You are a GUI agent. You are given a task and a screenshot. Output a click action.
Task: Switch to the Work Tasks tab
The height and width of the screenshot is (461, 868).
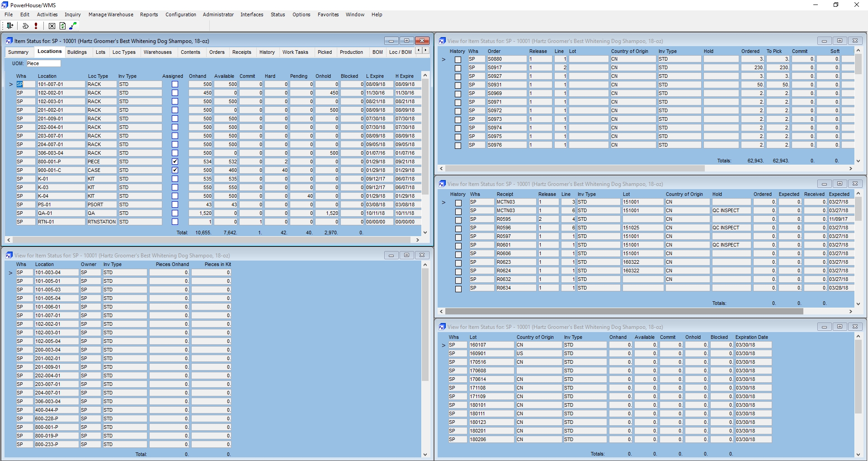(295, 52)
